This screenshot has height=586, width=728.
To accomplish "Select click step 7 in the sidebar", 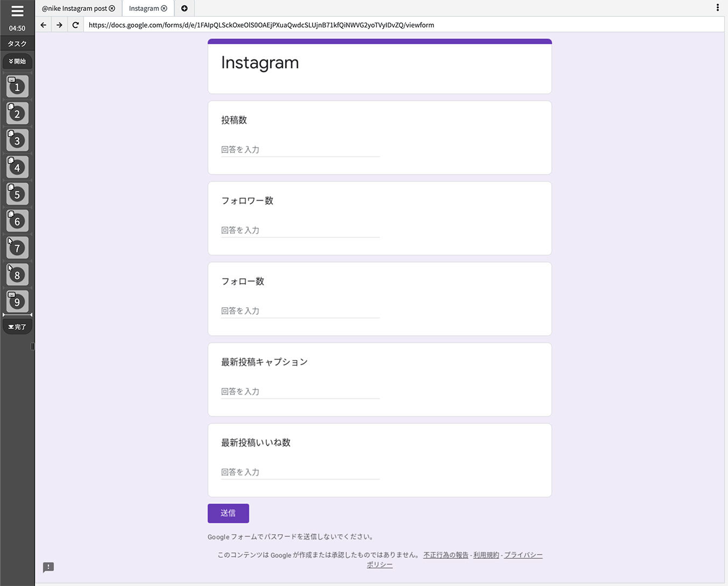I will (17, 248).
